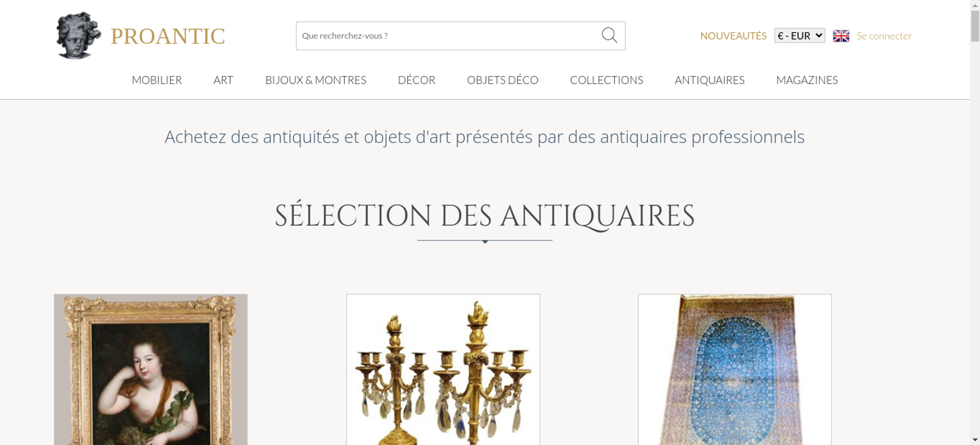
Task: Open the blue oriental rug thumbnail
Action: point(735,370)
